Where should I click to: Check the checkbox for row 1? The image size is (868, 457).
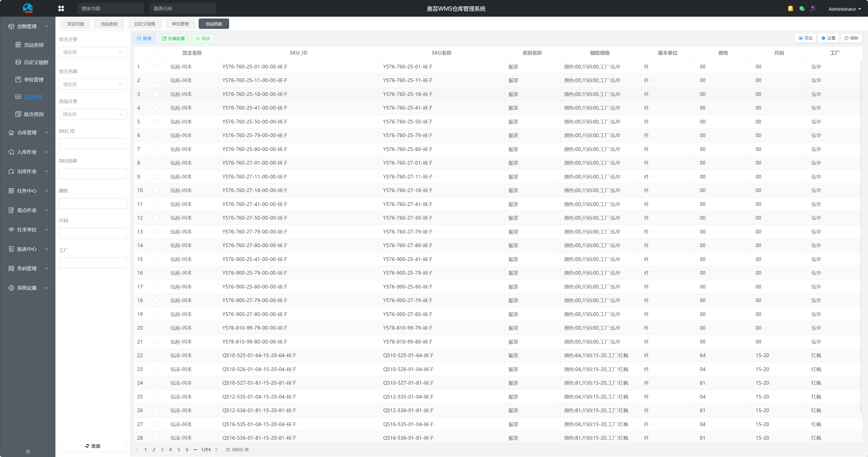coord(156,67)
